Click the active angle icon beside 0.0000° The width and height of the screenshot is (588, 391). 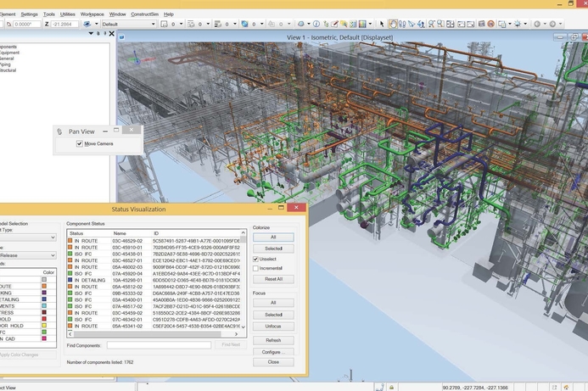[x=9, y=24]
